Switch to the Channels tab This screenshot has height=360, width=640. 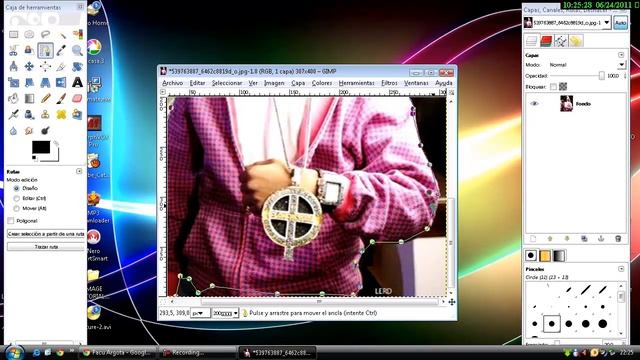pos(546,41)
